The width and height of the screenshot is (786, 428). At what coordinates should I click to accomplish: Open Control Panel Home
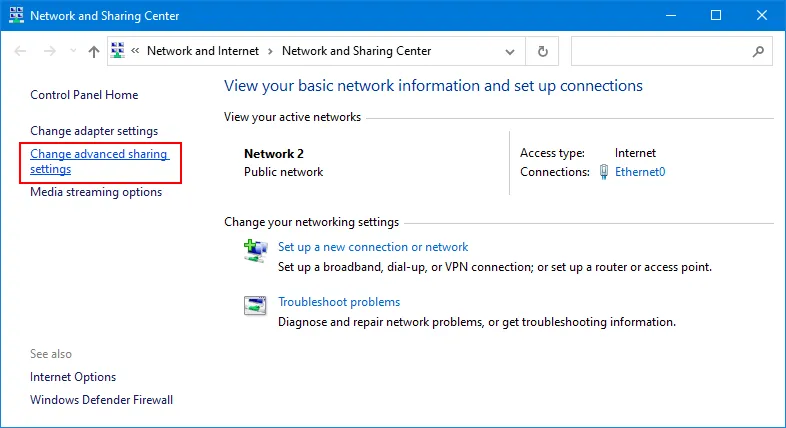(x=84, y=95)
